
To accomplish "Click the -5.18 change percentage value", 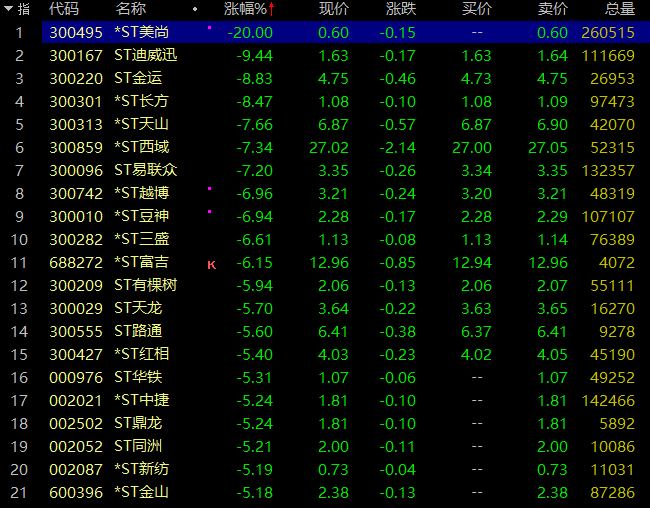I will [255, 493].
